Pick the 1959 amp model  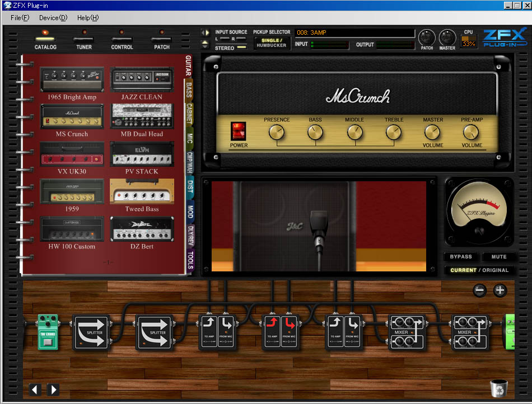72,191
